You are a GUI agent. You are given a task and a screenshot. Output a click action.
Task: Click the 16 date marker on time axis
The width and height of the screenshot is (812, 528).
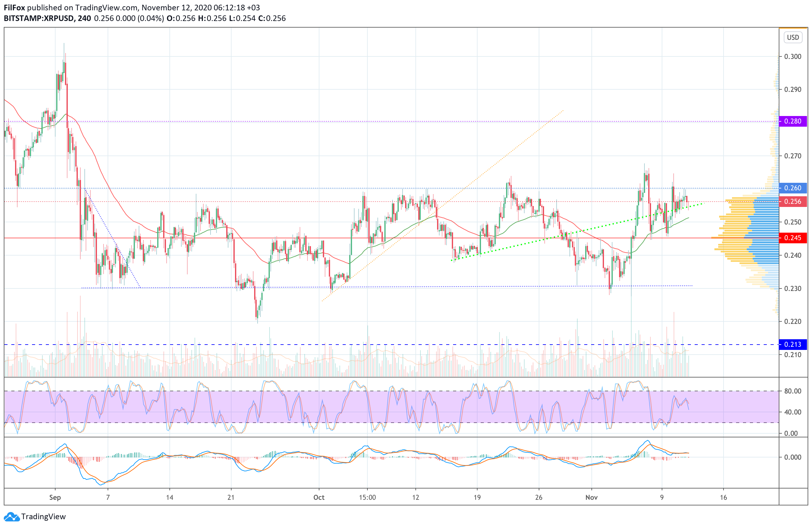[723, 497]
